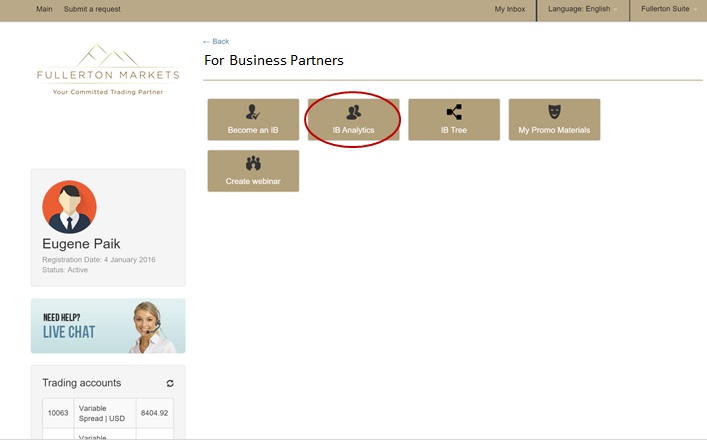Viewport: 707px width, 440px height.
Task: Expand the Fullerton Suite menu
Action: pyautogui.click(x=668, y=9)
